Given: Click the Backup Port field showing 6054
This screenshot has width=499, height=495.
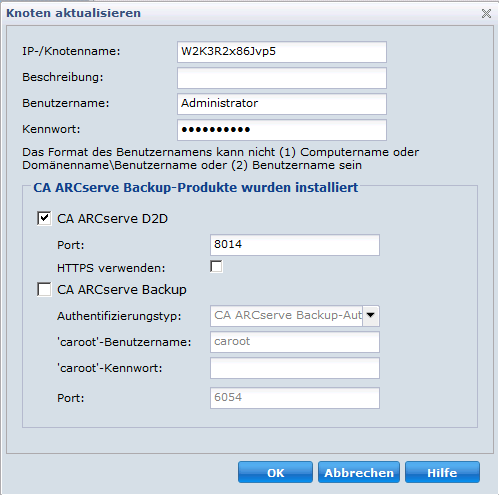Looking at the screenshot, I should coord(295,398).
